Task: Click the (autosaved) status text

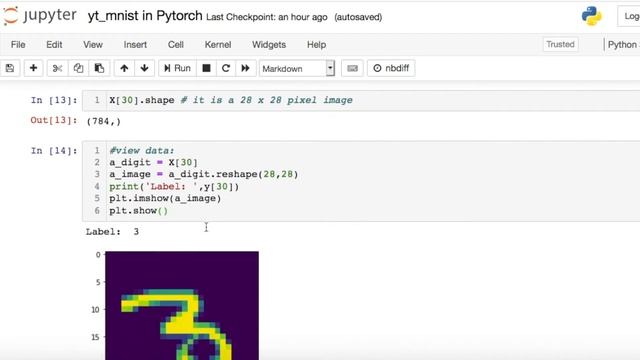Action: pyautogui.click(x=358, y=17)
